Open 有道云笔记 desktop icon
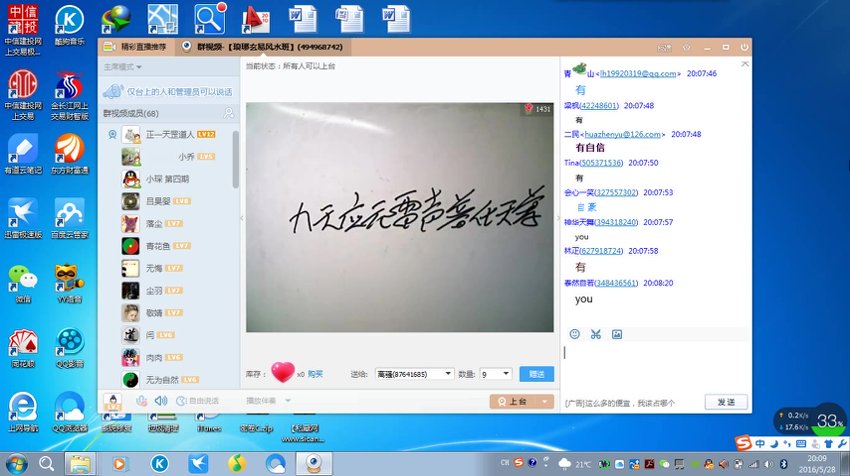 (x=23, y=155)
